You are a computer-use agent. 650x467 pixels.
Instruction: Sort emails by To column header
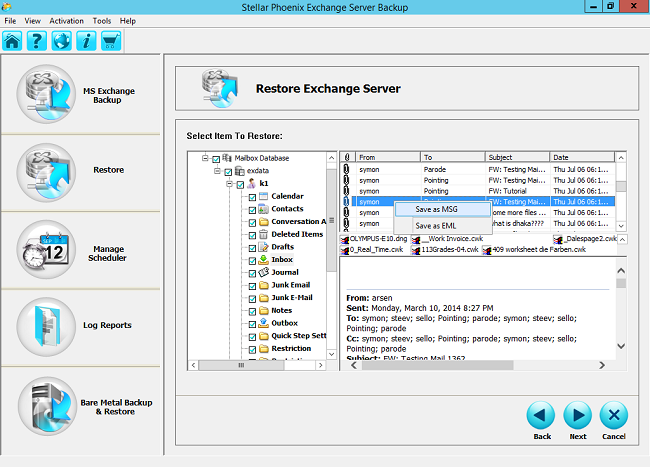(x=453, y=157)
